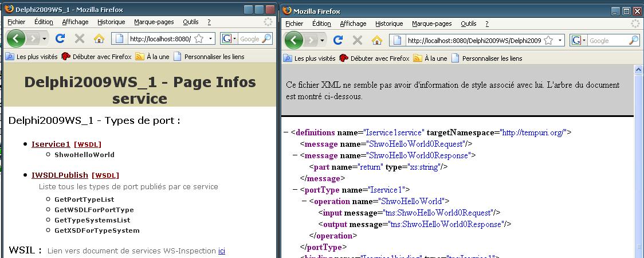Click the green back arrow in right window
The height and width of the screenshot is (258, 644).
(x=293, y=40)
